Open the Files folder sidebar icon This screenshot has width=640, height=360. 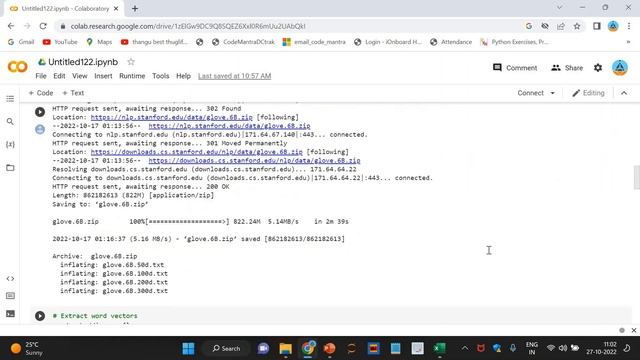(x=10, y=168)
